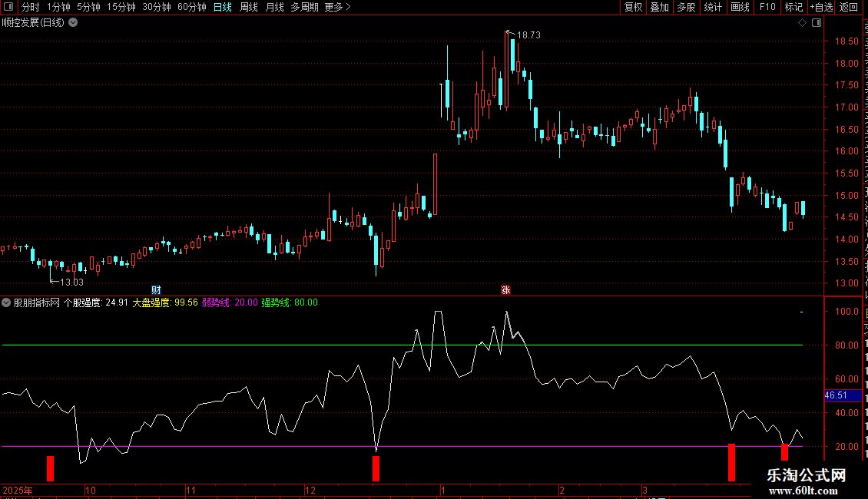Image resolution: width=868 pixels, height=499 pixels.
Task: Click the 叠加 overlay button
Action: [659, 7]
